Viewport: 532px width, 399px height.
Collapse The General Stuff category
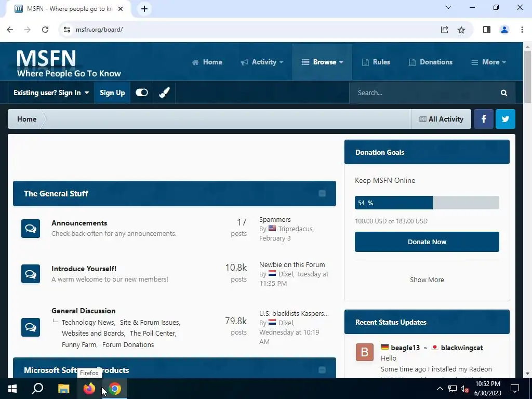tap(322, 193)
